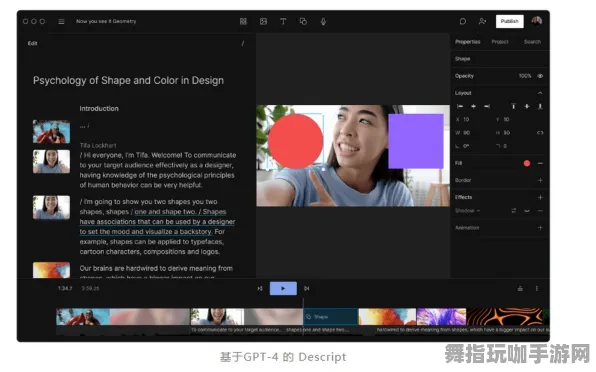Select the Shape clip in the timeline

(331, 317)
